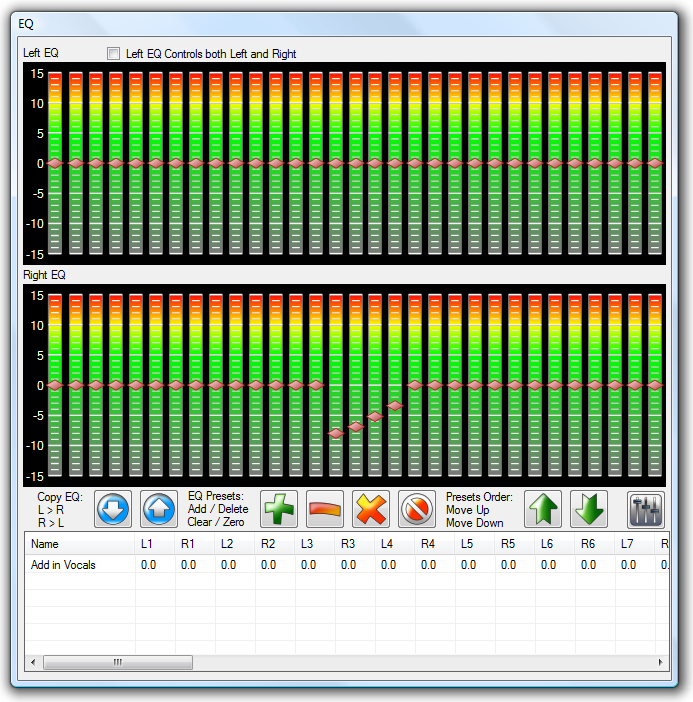Click the R6 column header
The image size is (693, 702).
click(x=595, y=544)
